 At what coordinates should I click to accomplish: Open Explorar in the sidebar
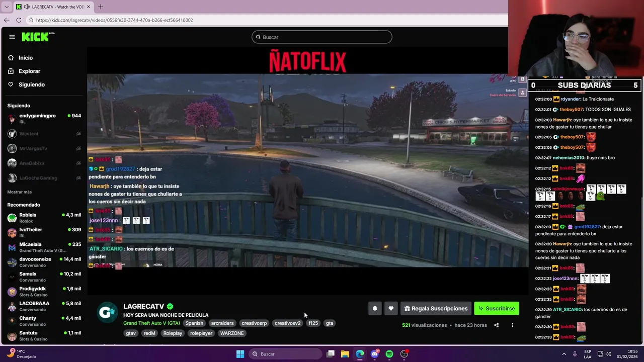(29, 71)
